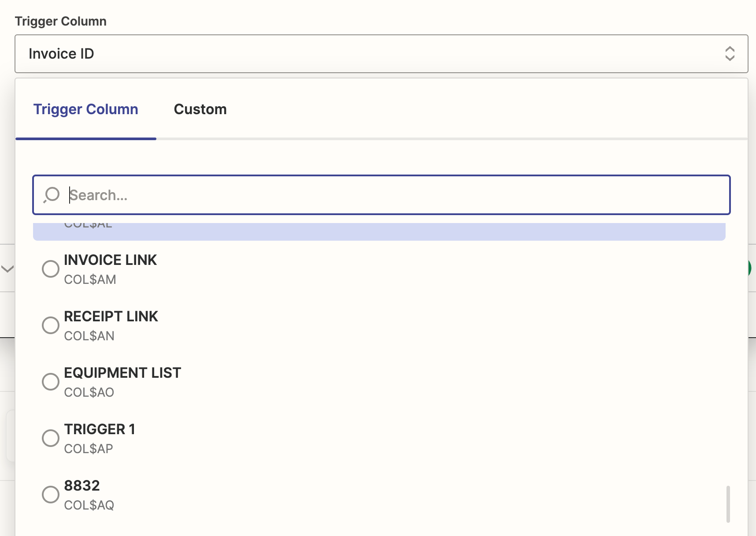Switch to the Custom tab
756x536 pixels.
[200, 109]
